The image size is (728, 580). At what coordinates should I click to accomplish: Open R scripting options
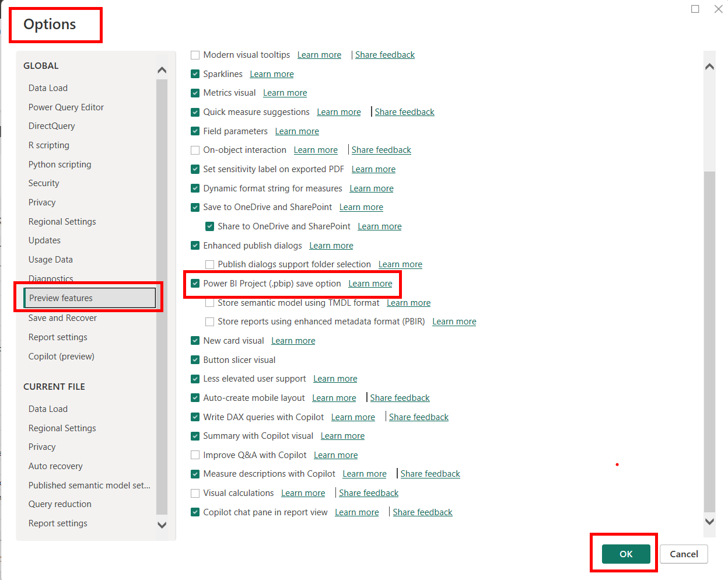tap(48, 145)
